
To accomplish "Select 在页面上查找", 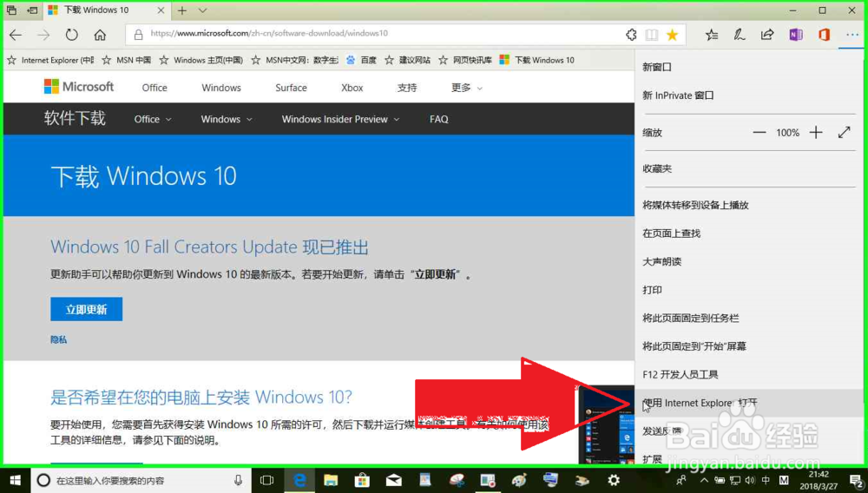I will pyautogui.click(x=749, y=233).
